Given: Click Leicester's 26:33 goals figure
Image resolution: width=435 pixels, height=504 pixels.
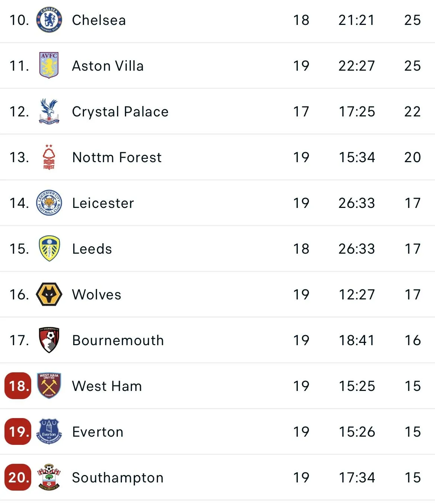Looking at the screenshot, I should pyautogui.click(x=357, y=203).
